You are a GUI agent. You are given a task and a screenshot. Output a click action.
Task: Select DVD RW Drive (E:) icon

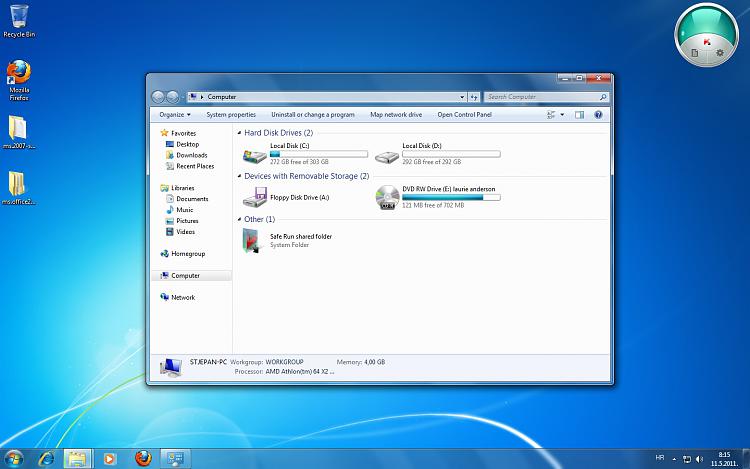pyautogui.click(x=387, y=197)
